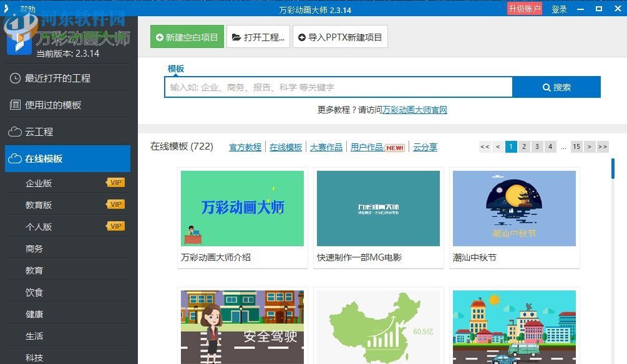Click the template search input field
Screen dimensions: 627x364
coord(337,87)
